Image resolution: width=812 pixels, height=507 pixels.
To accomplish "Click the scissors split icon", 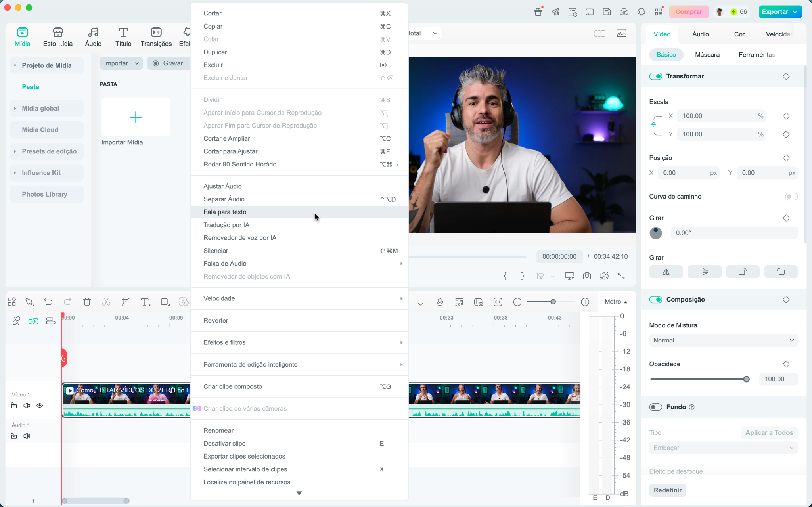I will 106,302.
